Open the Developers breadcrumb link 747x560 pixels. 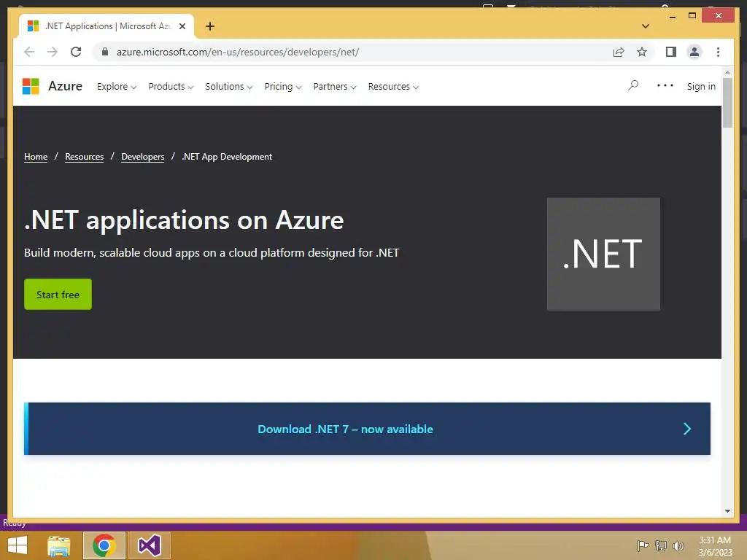(x=143, y=157)
